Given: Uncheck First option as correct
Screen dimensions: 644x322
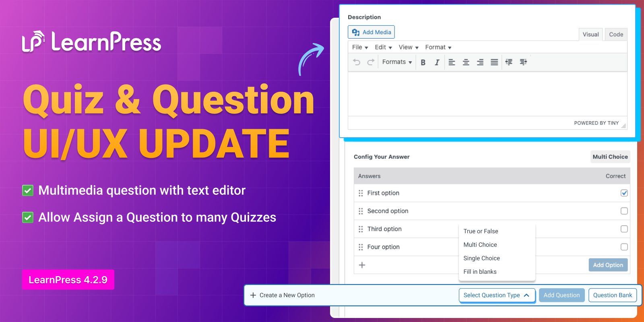Looking at the screenshot, I should point(624,193).
